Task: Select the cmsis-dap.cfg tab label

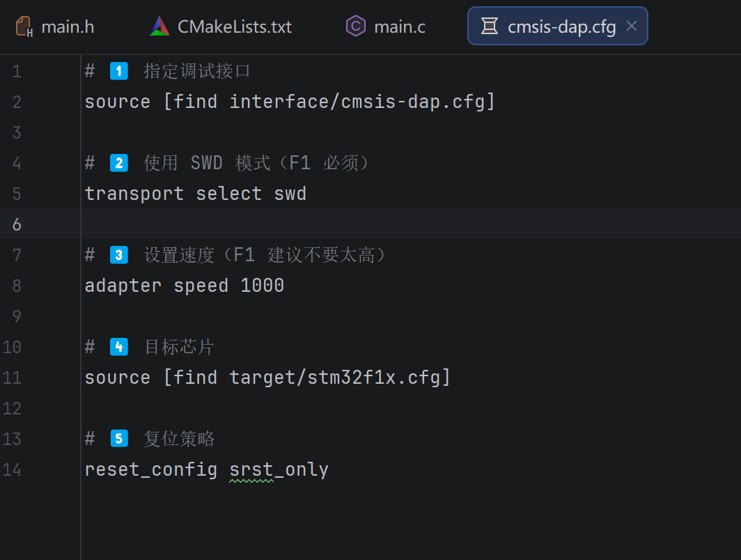Action: 561,27
